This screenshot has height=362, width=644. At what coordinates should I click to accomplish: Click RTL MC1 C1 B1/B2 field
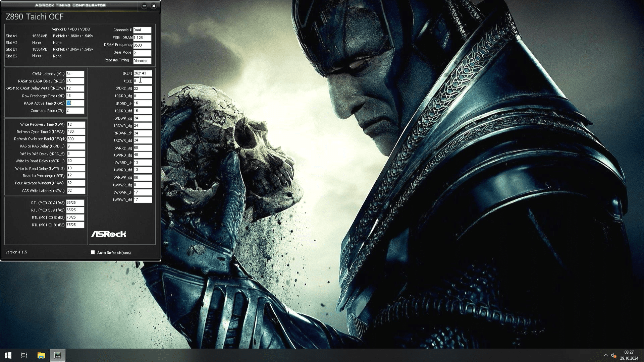click(x=75, y=225)
